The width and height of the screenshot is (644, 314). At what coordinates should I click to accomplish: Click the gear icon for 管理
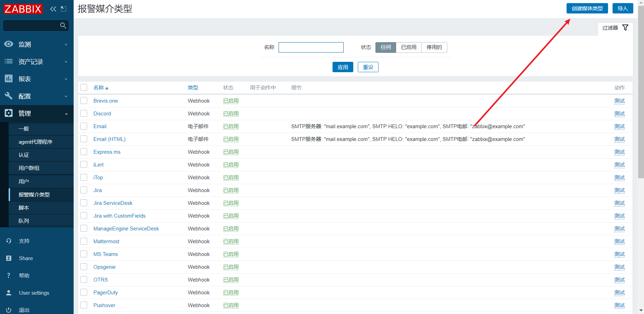point(9,113)
